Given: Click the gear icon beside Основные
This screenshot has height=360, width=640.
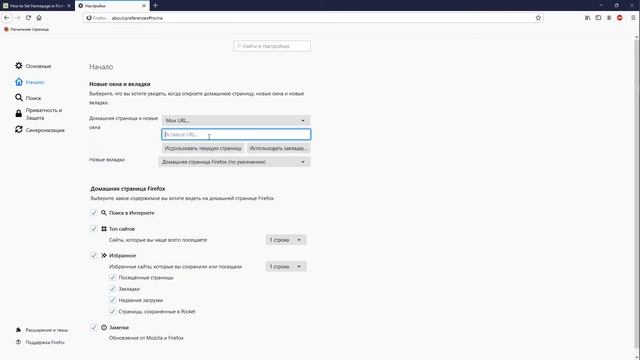Looking at the screenshot, I should pos(19,65).
